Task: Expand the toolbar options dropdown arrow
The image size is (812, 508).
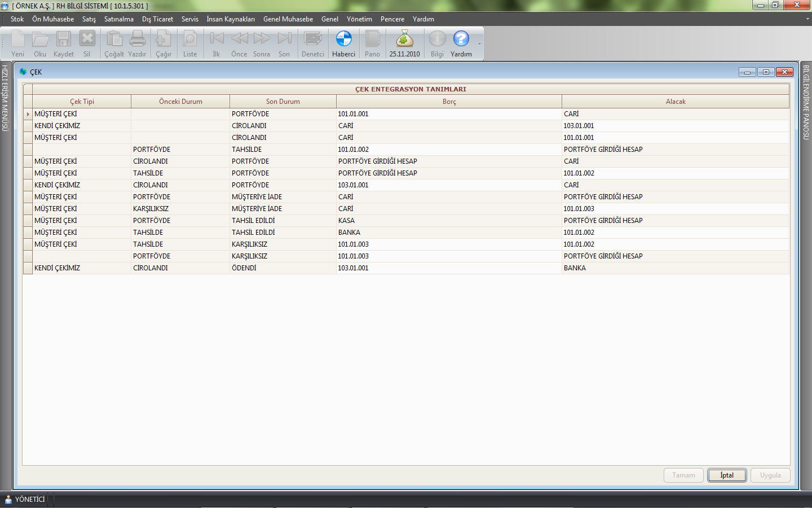Action: pyautogui.click(x=479, y=44)
